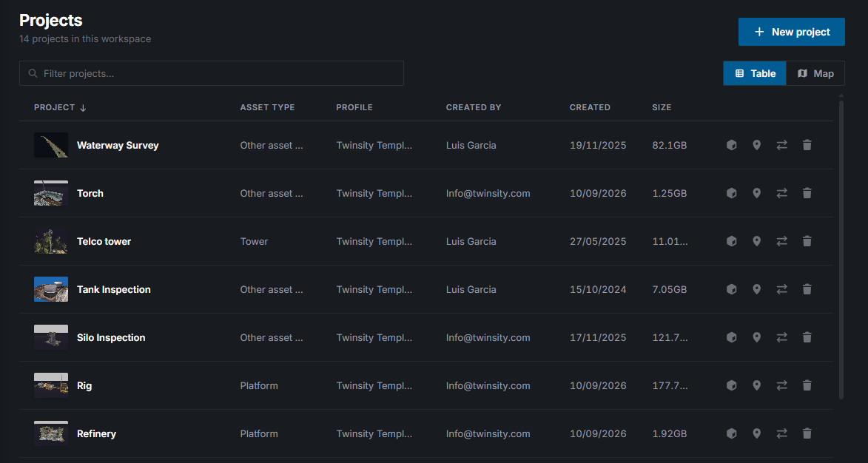
Task: Click location pin icon for Silo Inspection
Action: click(757, 337)
